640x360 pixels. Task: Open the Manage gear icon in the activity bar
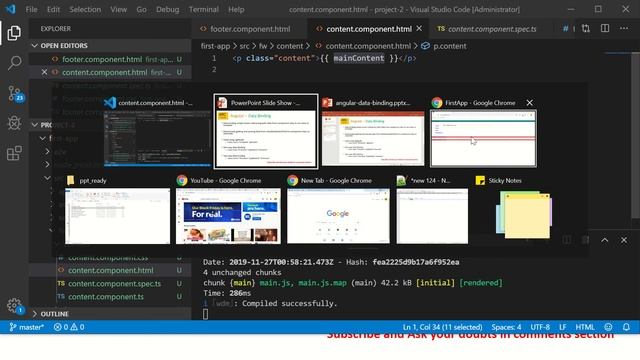(14, 305)
